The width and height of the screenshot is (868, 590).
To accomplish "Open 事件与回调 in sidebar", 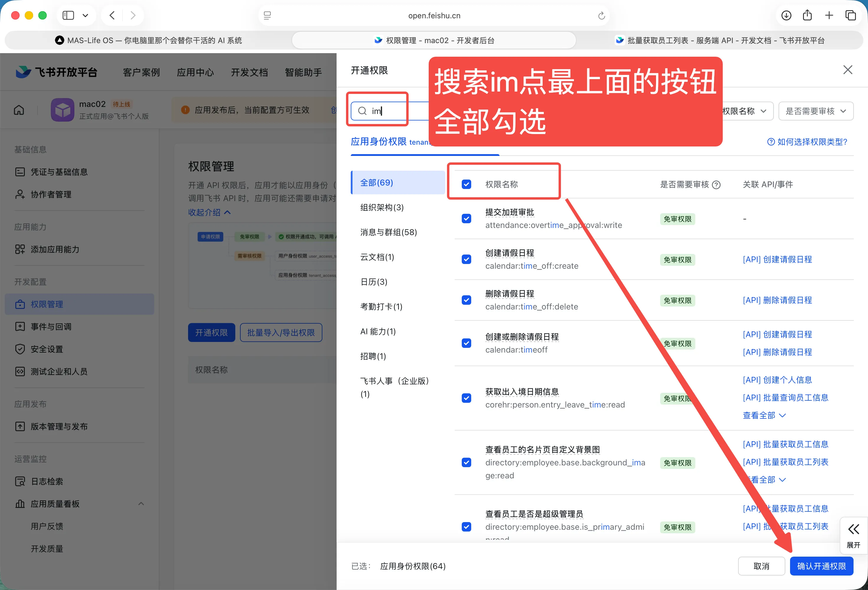I will (x=79, y=327).
